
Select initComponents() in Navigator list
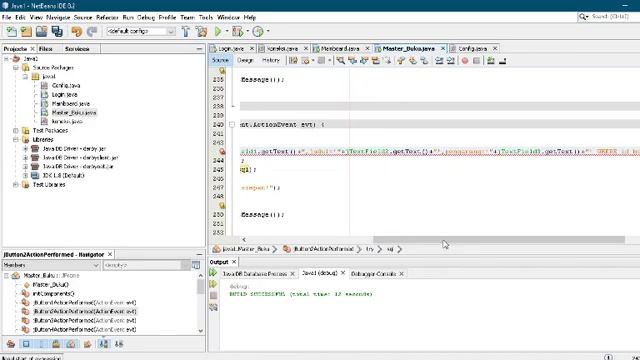pos(53,293)
